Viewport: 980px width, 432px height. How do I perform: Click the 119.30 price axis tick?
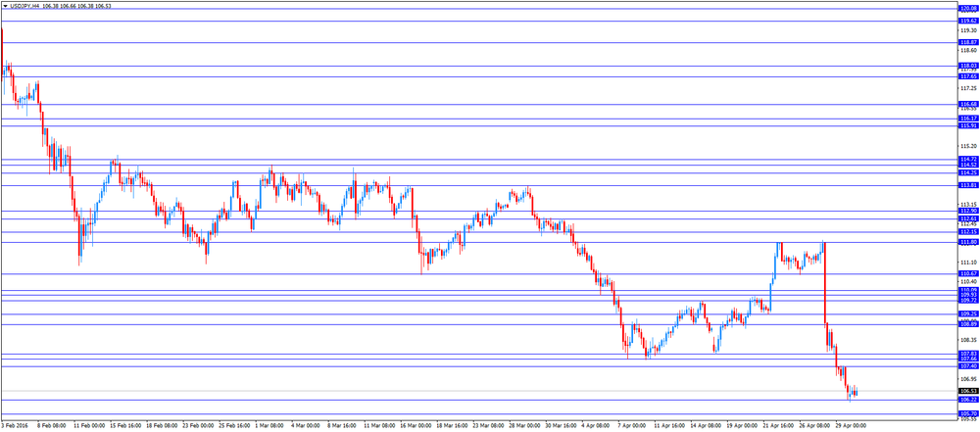pyautogui.click(x=968, y=30)
